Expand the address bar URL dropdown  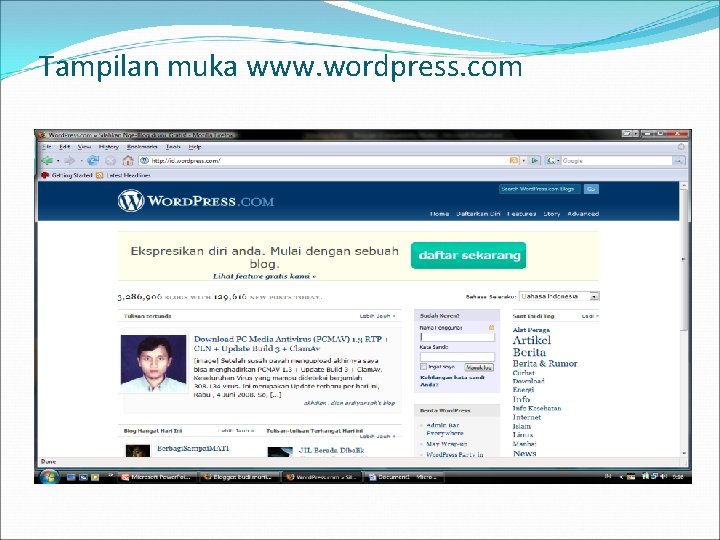[x=524, y=161]
